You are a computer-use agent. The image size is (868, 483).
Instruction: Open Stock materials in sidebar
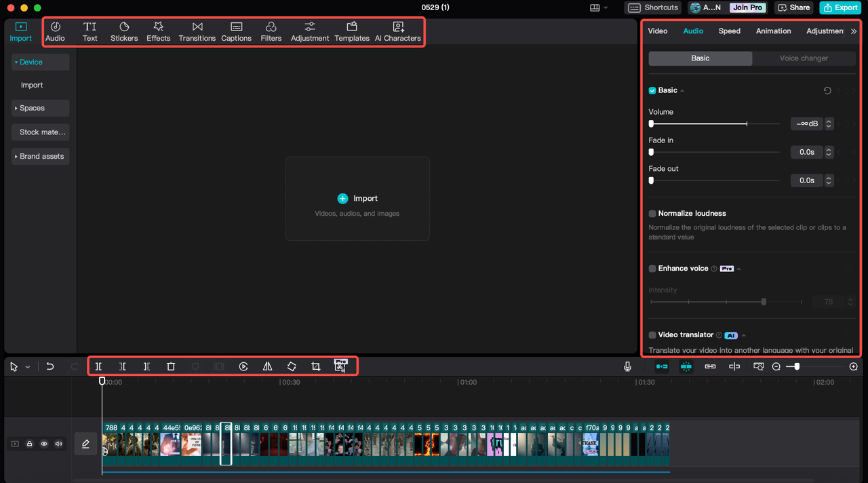40,132
